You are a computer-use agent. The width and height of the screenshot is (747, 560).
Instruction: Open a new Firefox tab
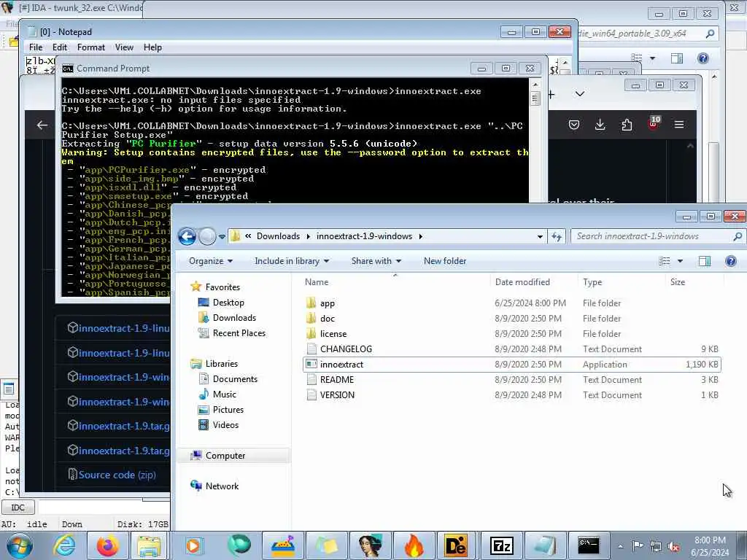[551, 94]
